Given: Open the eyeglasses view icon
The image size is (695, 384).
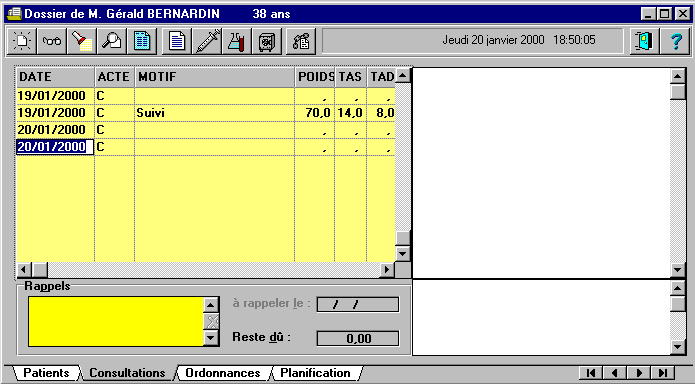Looking at the screenshot, I should pos(52,41).
